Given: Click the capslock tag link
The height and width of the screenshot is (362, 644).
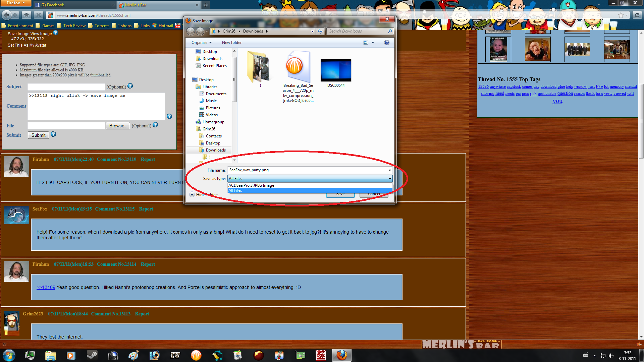Looking at the screenshot, I should pos(514,86).
